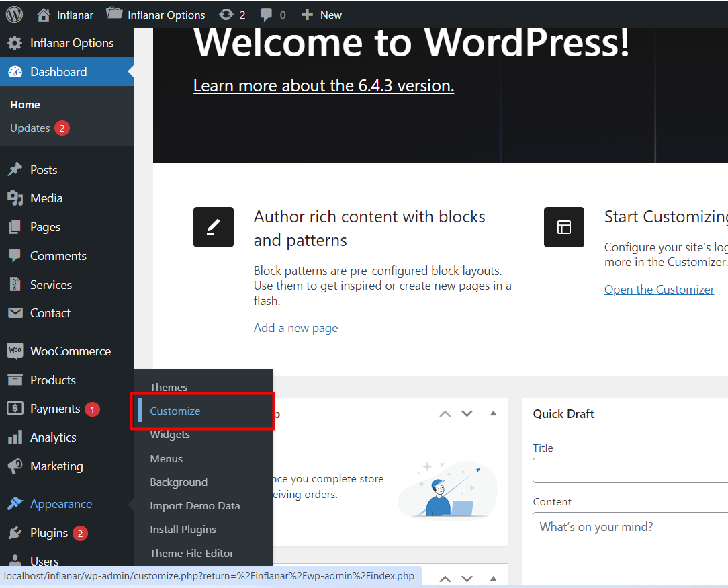The width and height of the screenshot is (728, 588).
Task: Open Widgets from the Appearance flyout
Action: [x=170, y=435]
